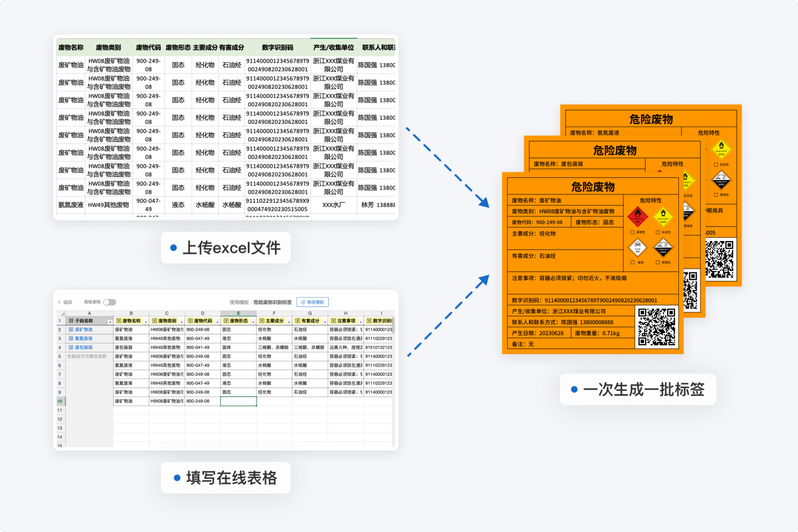
Task: Click the TOXIC skull hazard diamond icon
Action: click(638, 247)
